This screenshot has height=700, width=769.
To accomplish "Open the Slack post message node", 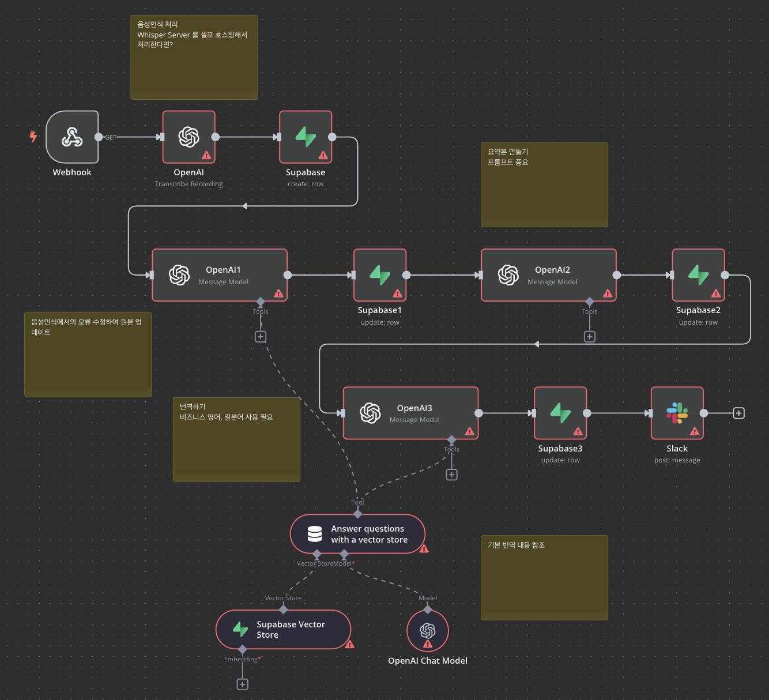I will coord(677,413).
